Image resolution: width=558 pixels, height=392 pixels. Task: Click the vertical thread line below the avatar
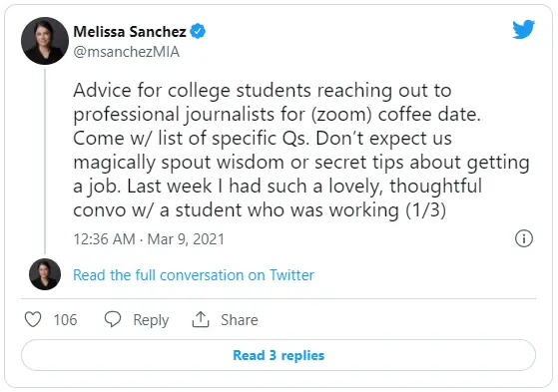tap(45, 162)
